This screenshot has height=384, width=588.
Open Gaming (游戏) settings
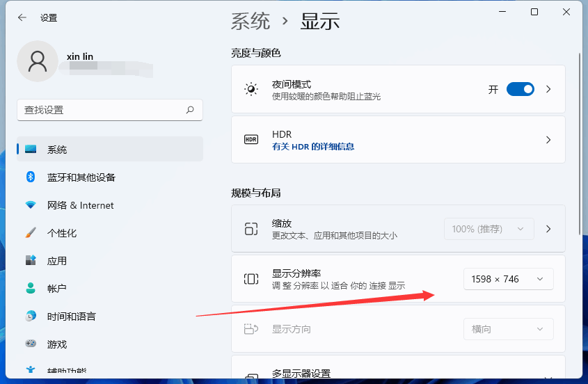pyautogui.click(x=110, y=344)
